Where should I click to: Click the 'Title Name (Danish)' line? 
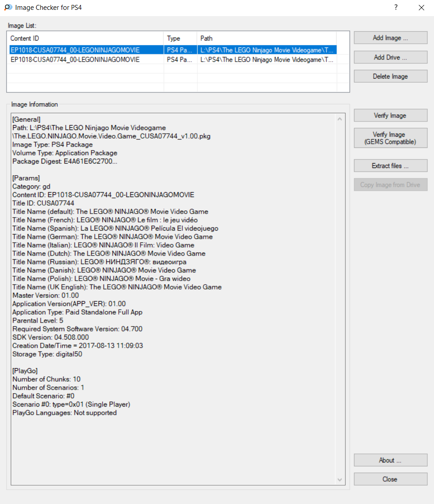click(104, 270)
